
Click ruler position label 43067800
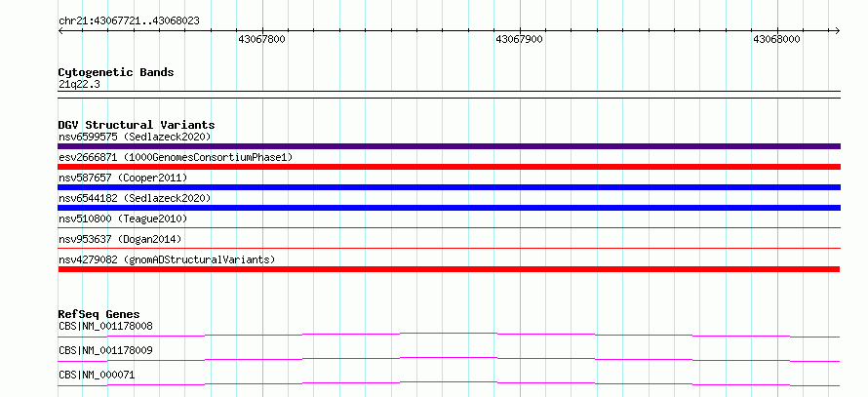(x=261, y=40)
